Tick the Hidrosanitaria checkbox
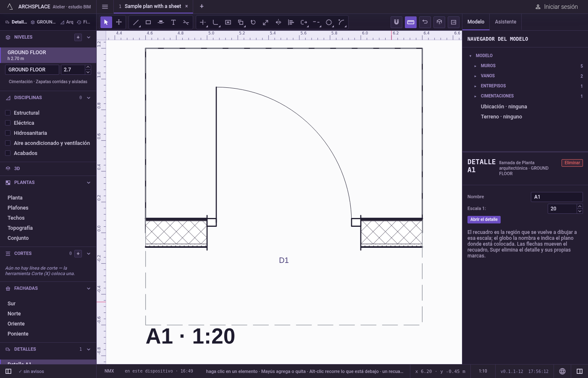The image size is (588, 378). 8,133
